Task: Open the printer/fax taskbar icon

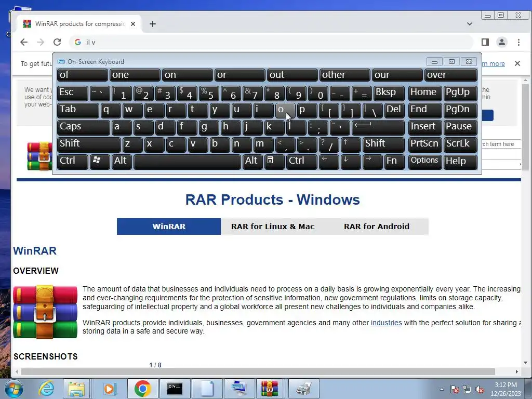Action: tap(303, 389)
